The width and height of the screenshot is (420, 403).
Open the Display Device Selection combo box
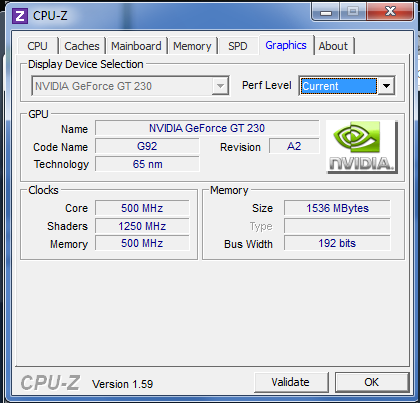130,86
